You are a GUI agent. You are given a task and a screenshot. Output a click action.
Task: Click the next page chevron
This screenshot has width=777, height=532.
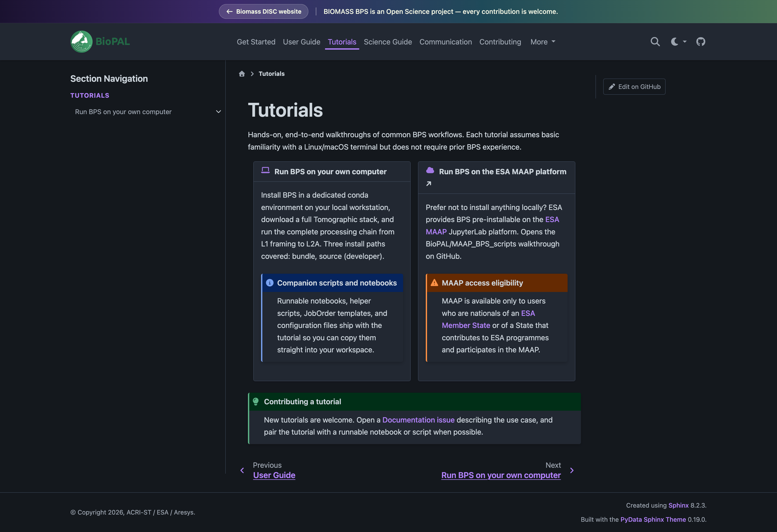[572, 471]
